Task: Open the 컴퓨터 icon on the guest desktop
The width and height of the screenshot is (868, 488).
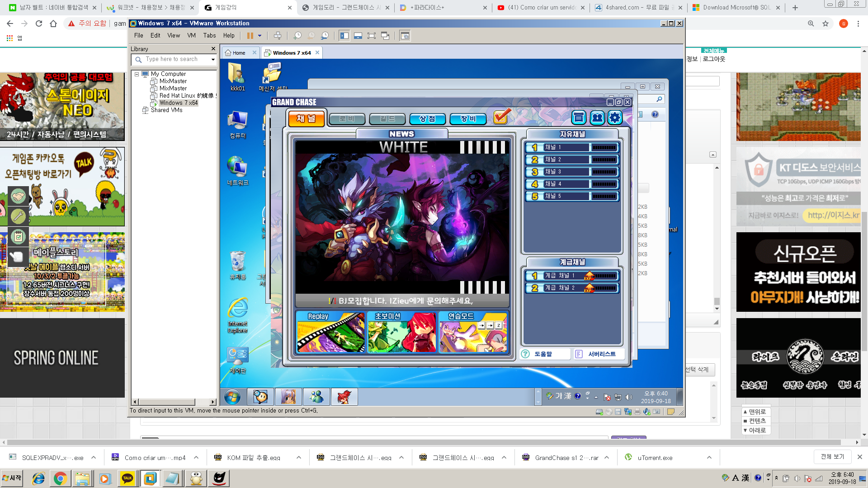Action: pyautogui.click(x=237, y=124)
